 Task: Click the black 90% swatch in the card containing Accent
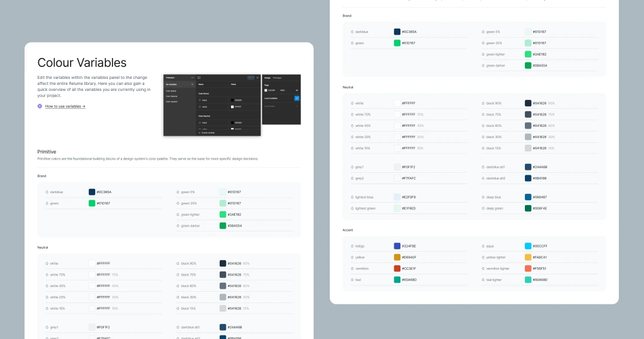click(528, 103)
